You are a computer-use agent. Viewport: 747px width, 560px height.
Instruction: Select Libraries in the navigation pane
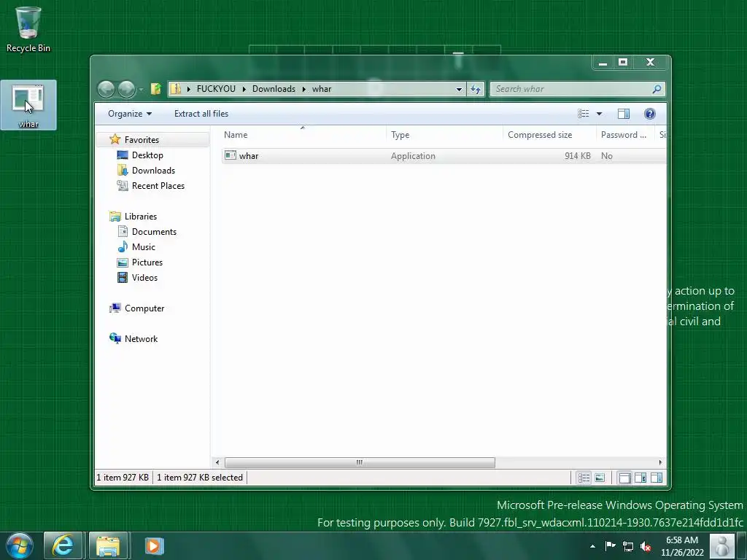141,216
